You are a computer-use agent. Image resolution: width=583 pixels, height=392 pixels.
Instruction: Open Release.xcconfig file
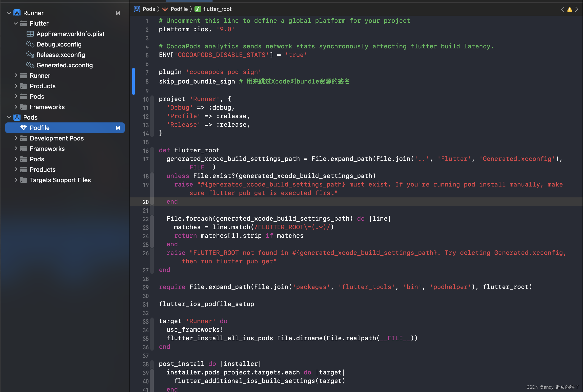click(x=61, y=55)
